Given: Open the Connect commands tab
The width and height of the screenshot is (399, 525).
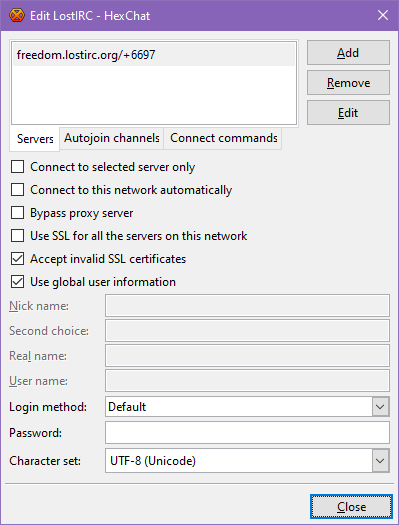Looking at the screenshot, I should coord(223,138).
